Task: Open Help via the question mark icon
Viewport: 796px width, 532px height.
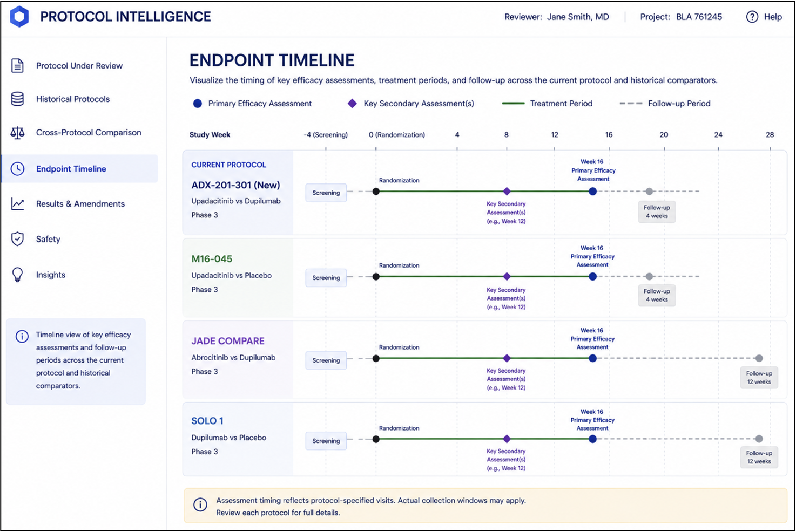Action: [x=752, y=17]
